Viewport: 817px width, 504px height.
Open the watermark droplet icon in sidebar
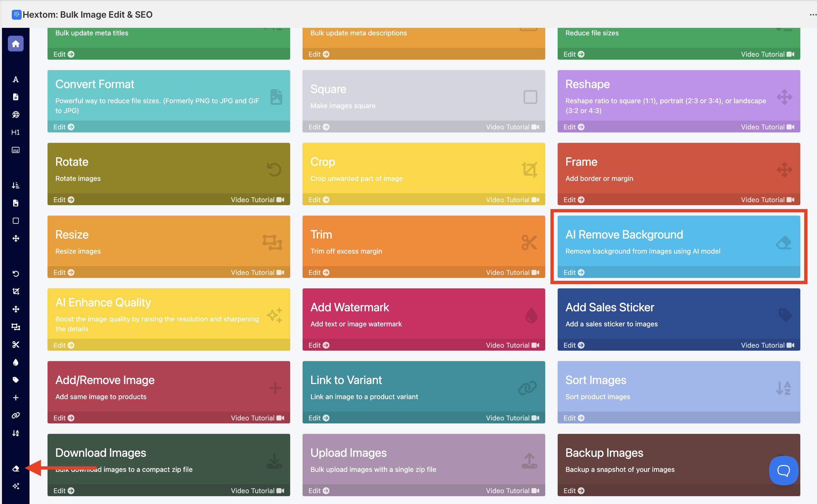coord(16,362)
